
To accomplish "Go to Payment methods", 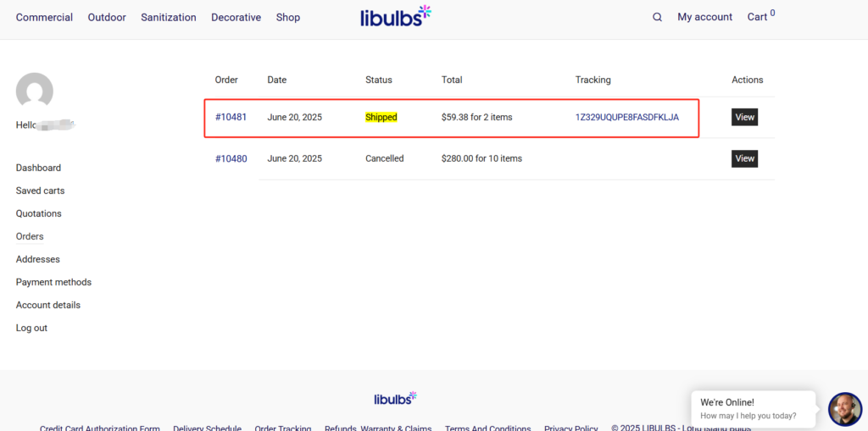I will (x=53, y=282).
